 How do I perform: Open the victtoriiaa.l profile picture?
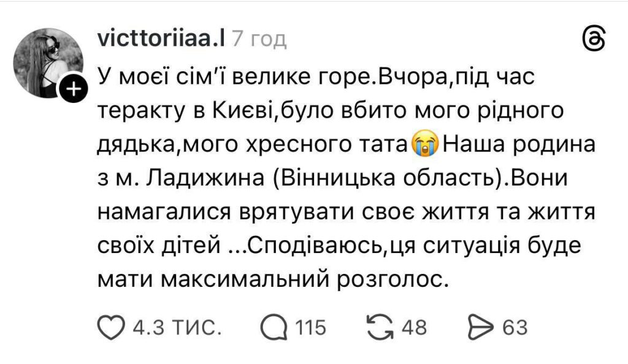[48, 62]
